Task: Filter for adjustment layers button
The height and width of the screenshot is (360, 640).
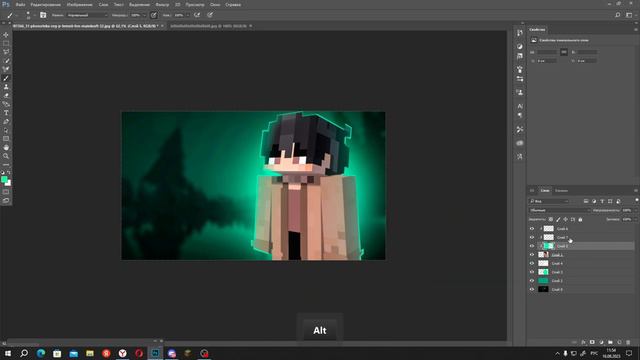Action: 594,201
